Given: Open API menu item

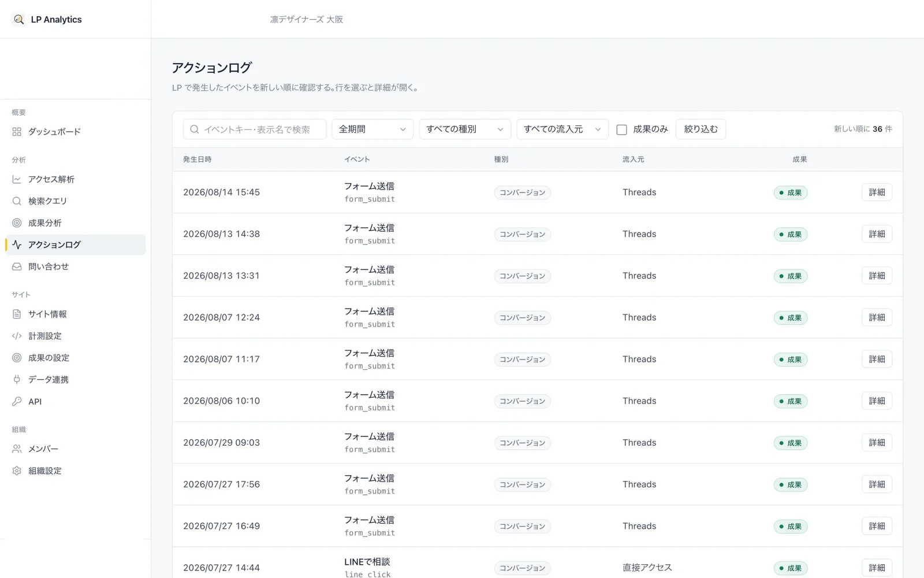Looking at the screenshot, I should coord(75,401).
